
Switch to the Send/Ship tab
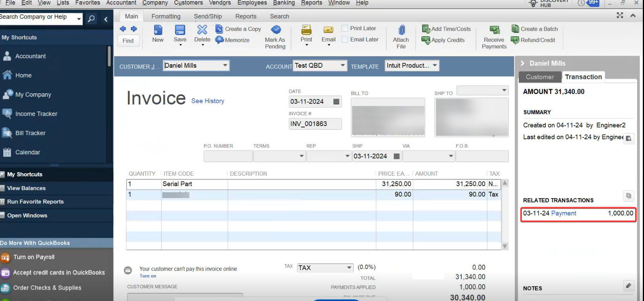pos(208,16)
